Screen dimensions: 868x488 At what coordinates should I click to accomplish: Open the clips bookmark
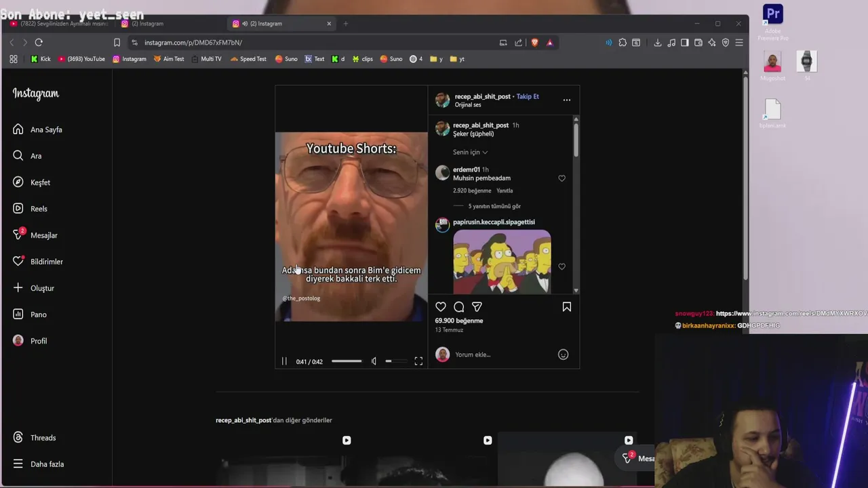[x=363, y=59]
